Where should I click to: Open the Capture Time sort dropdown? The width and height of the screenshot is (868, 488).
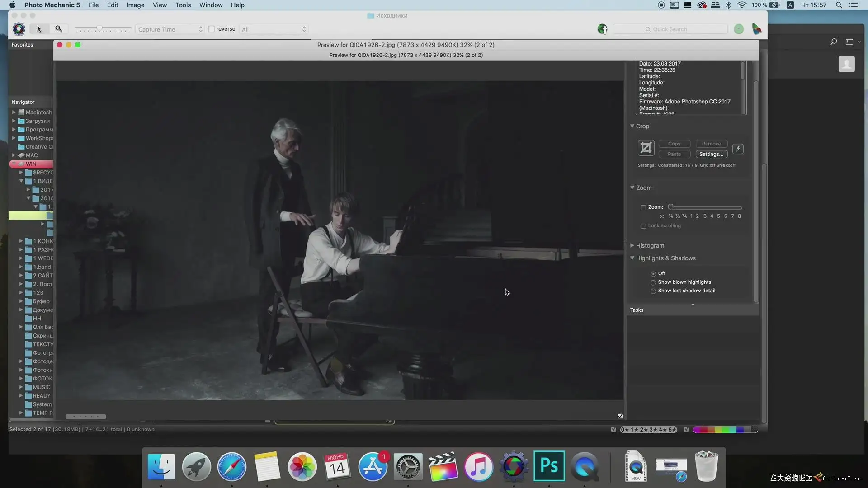point(170,29)
